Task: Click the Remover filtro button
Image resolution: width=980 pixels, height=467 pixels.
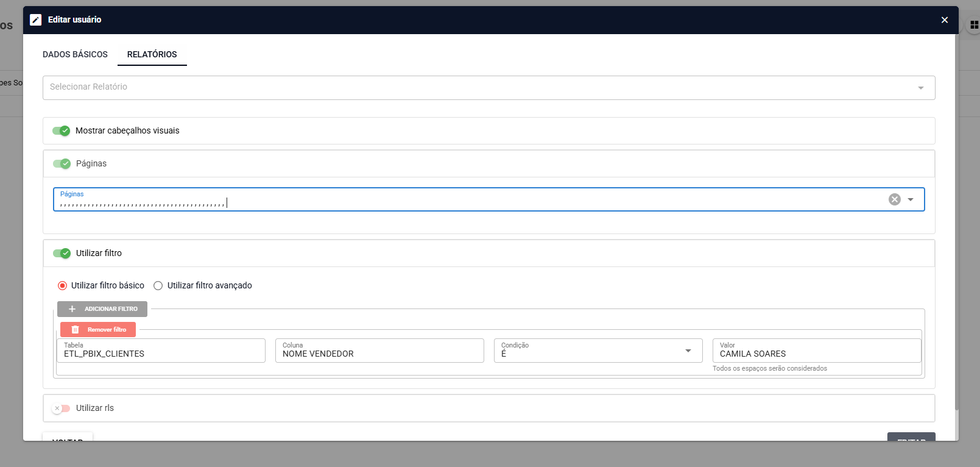Action: 98,330
